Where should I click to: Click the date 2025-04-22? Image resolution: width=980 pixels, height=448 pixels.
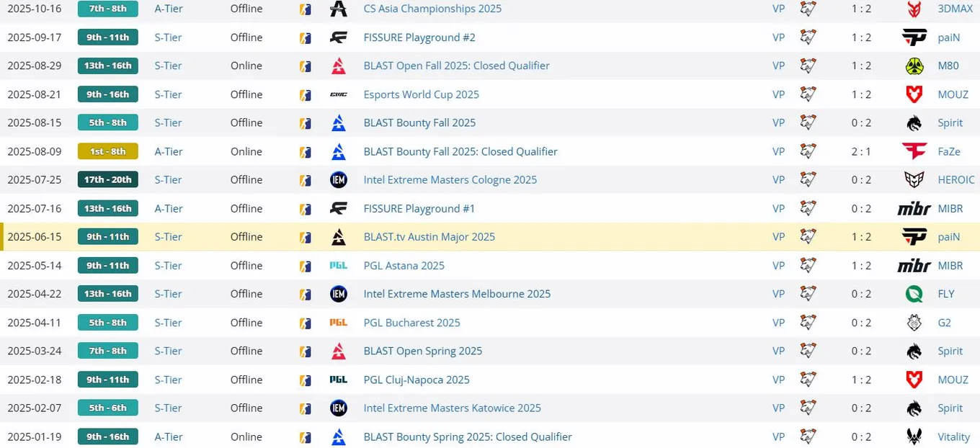pos(35,294)
